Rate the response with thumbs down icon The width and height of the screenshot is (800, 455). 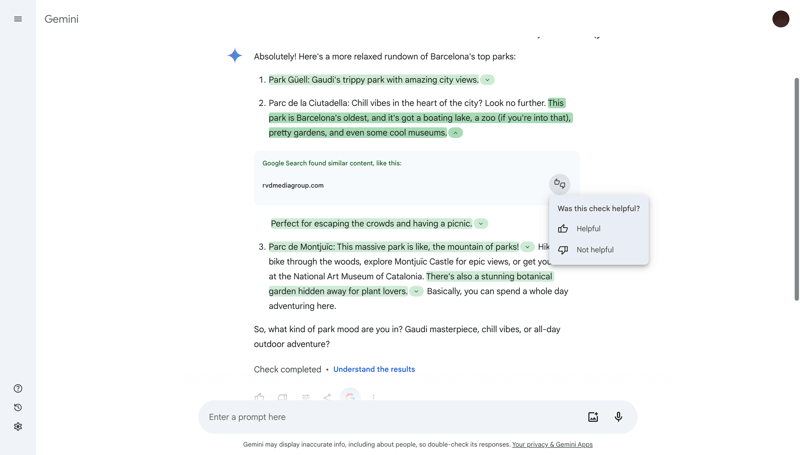pyautogui.click(x=283, y=397)
